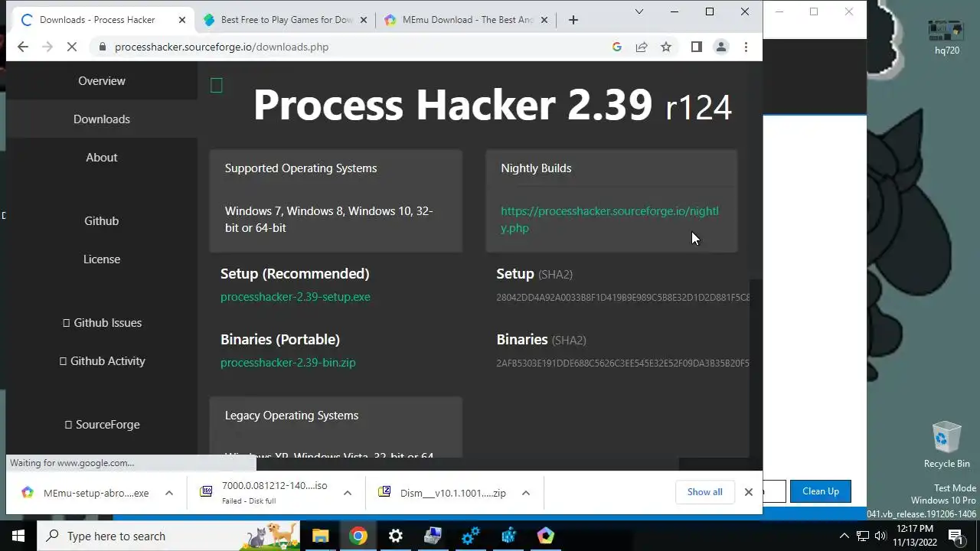Go back using Chrome's back arrow

click(22, 47)
